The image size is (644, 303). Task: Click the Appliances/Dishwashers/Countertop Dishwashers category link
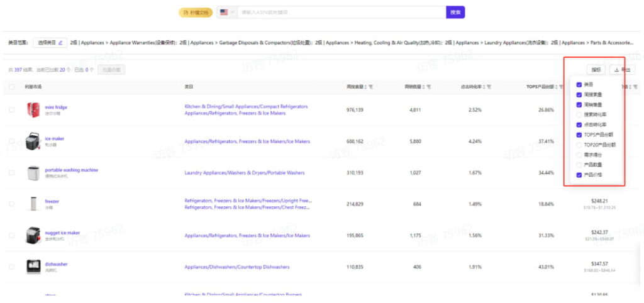click(x=236, y=267)
